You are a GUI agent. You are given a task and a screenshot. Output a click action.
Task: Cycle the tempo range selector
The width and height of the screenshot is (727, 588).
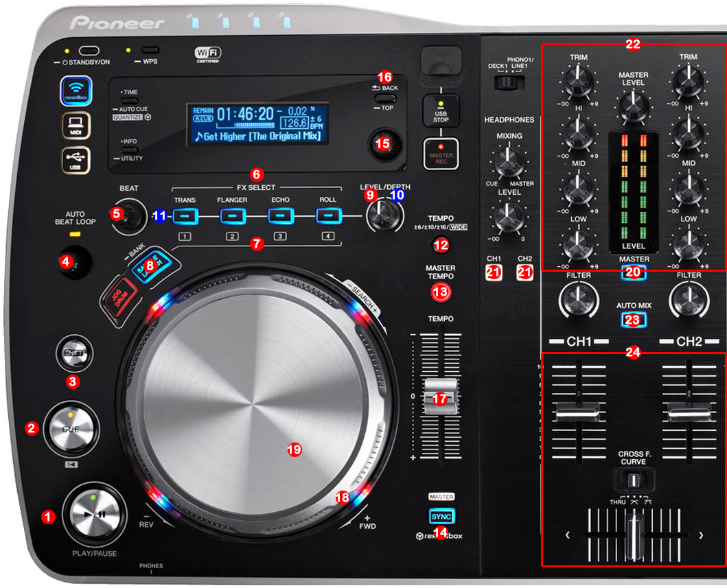point(440,244)
